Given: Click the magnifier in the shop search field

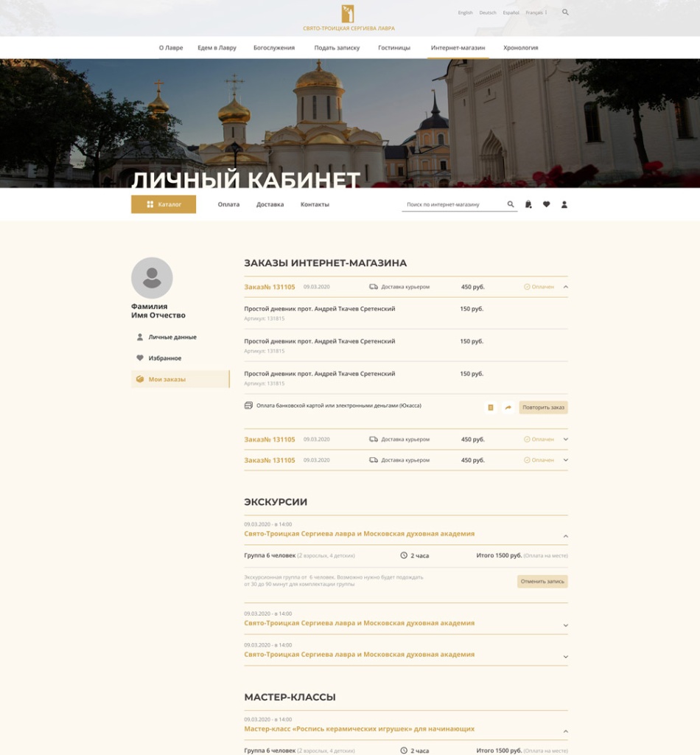Looking at the screenshot, I should coord(511,204).
